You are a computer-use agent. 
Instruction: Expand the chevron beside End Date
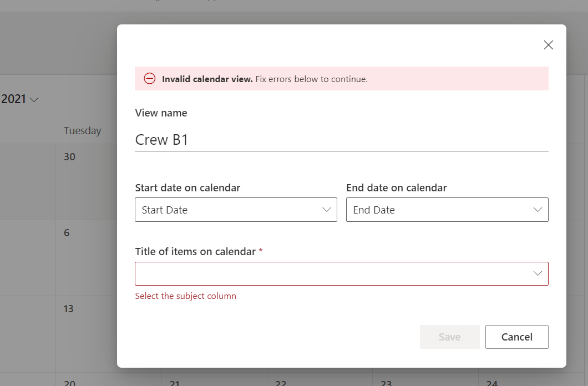point(538,210)
